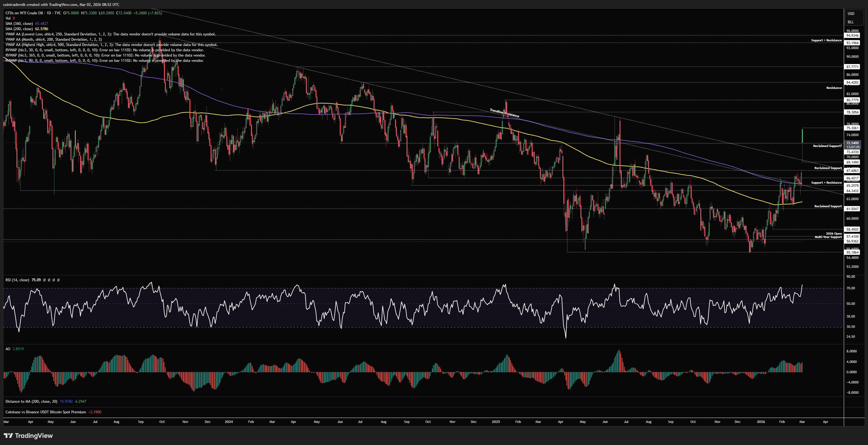Click the 94.9346 price level label
This screenshot has height=445, width=868.
[x=852, y=35]
